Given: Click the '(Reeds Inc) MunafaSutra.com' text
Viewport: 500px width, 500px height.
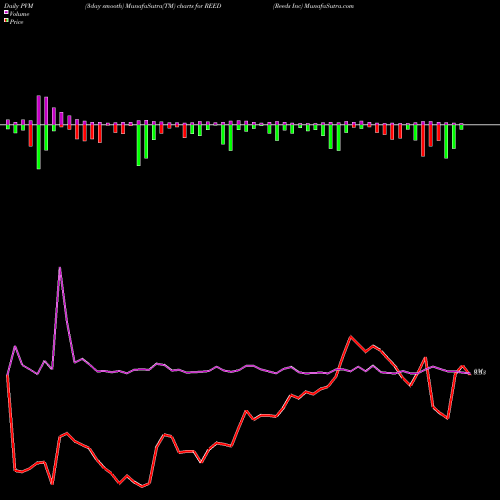Looking at the screenshot, I should pos(313,6).
